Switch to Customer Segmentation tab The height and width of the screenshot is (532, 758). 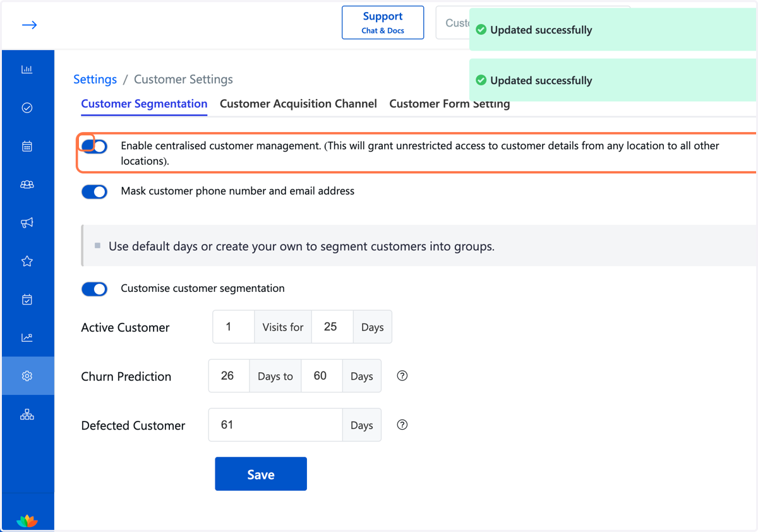point(144,104)
